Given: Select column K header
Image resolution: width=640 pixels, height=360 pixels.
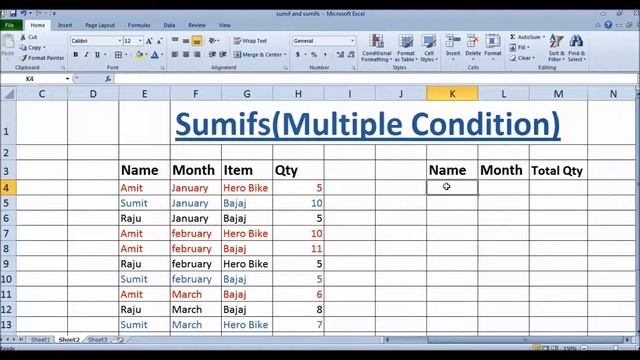Looking at the screenshot, I should click(x=452, y=93).
